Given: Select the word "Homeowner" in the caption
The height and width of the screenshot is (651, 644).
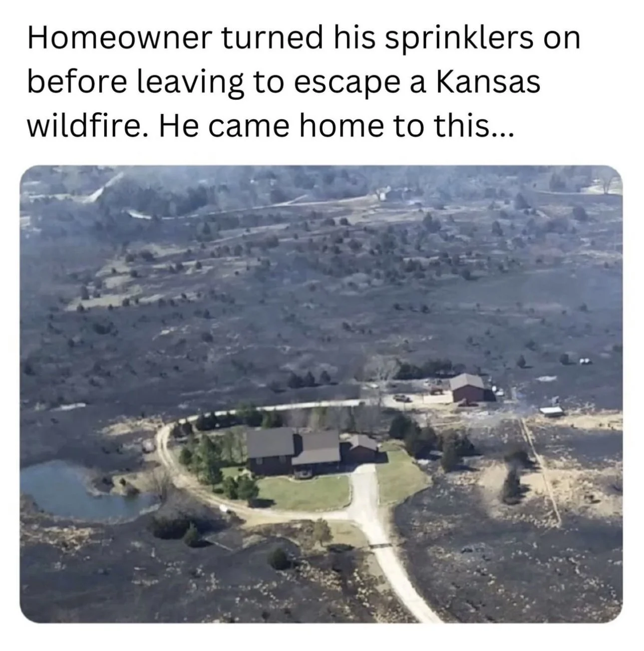Looking at the screenshot, I should point(119,39).
